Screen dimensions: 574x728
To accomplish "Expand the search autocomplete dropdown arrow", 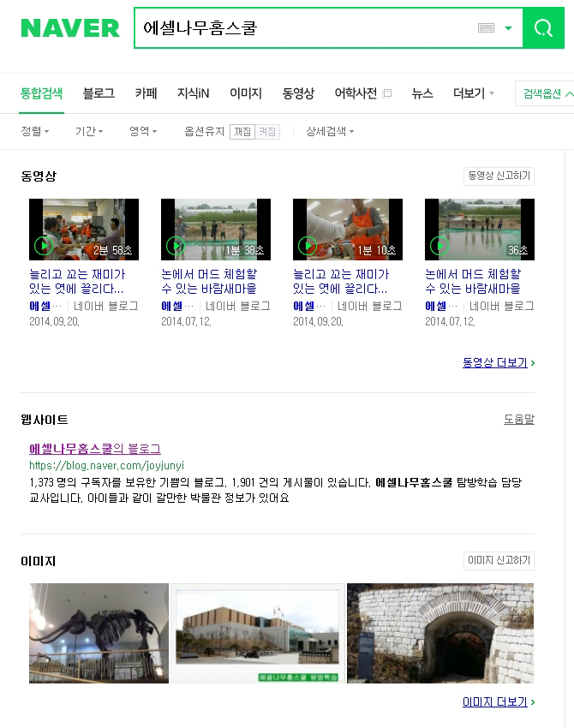I will 509,28.
